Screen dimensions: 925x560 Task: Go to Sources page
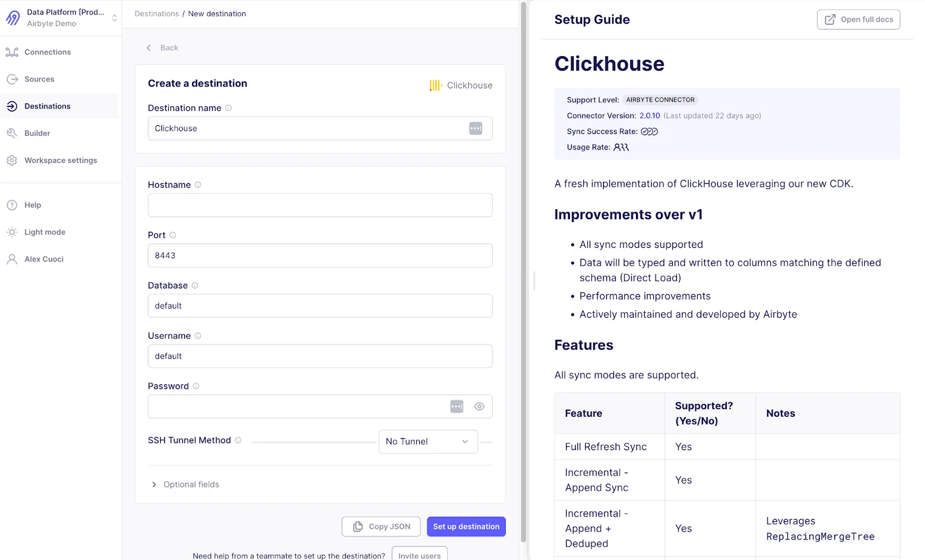click(x=39, y=79)
